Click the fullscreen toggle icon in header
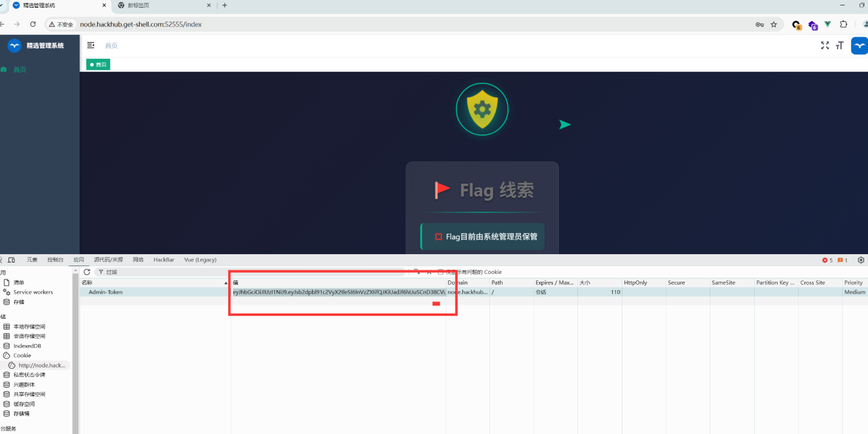 825,46
